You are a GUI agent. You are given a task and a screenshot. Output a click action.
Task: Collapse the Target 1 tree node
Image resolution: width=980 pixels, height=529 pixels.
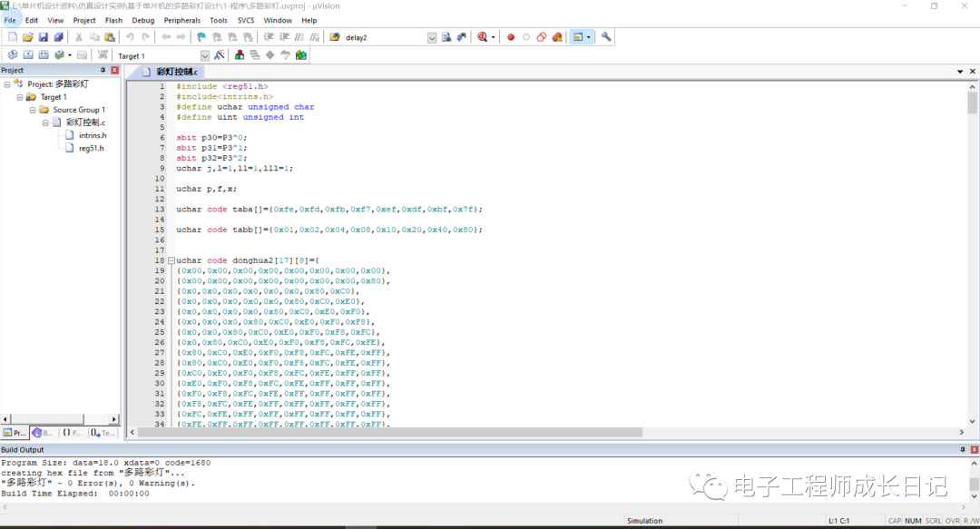(20, 98)
